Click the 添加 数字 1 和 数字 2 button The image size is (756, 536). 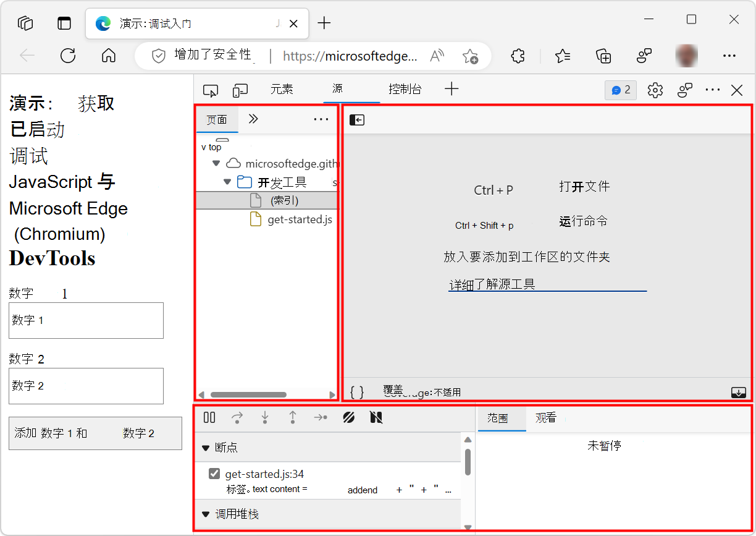pos(95,433)
